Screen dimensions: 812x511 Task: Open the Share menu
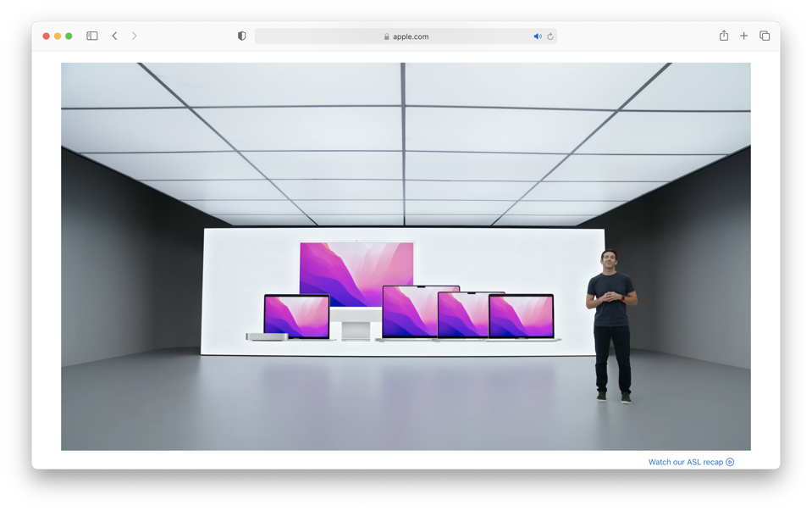(x=723, y=36)
